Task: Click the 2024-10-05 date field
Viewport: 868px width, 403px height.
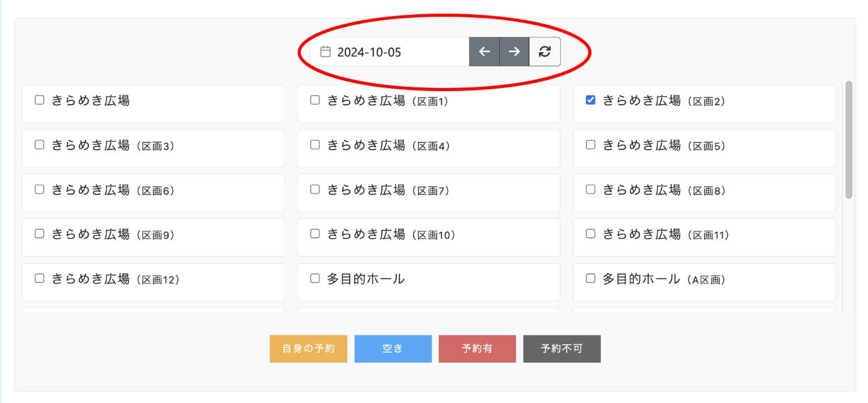Action: [397, 52]
